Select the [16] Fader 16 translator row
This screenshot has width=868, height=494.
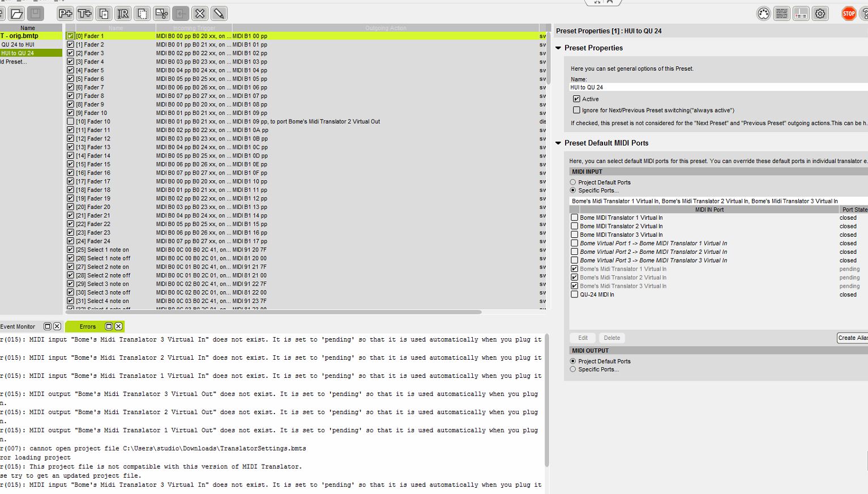[x=306, y=173]
